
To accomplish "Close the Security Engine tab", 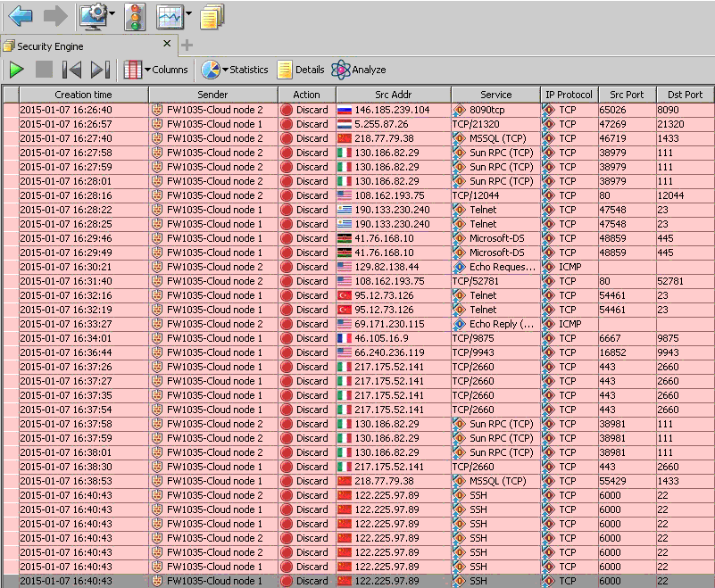I will point(167,44).
